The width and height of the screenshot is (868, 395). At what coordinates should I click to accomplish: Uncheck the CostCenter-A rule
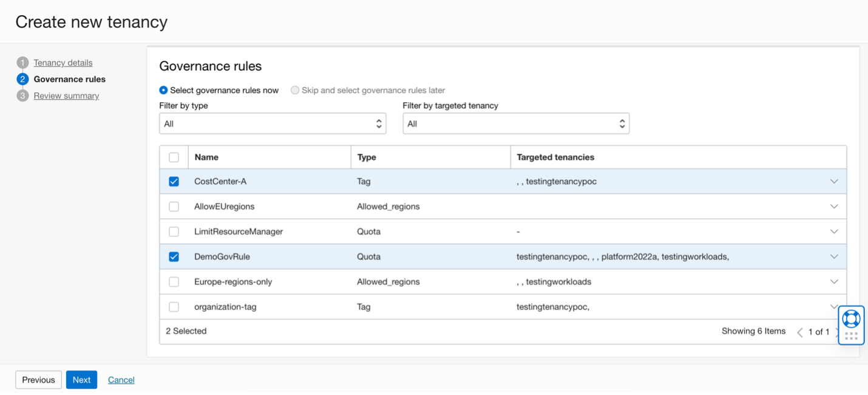point(174,180)
